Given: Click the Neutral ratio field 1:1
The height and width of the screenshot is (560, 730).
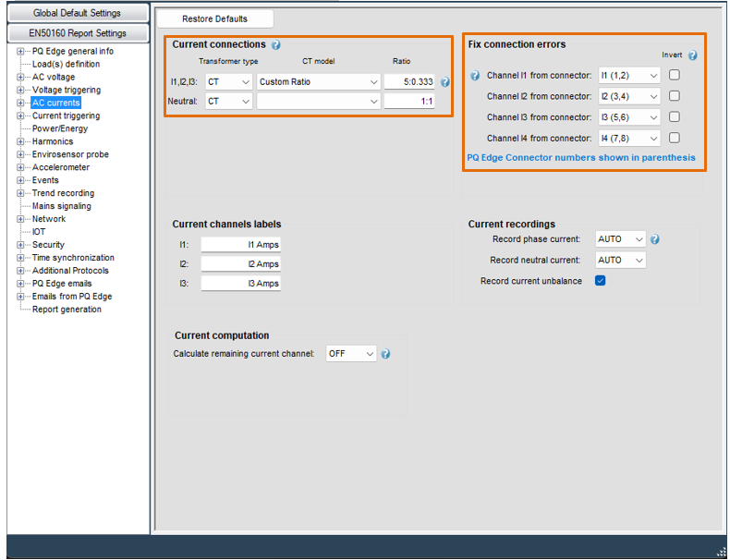Looking at the screenshot, I should pos(409,101).
